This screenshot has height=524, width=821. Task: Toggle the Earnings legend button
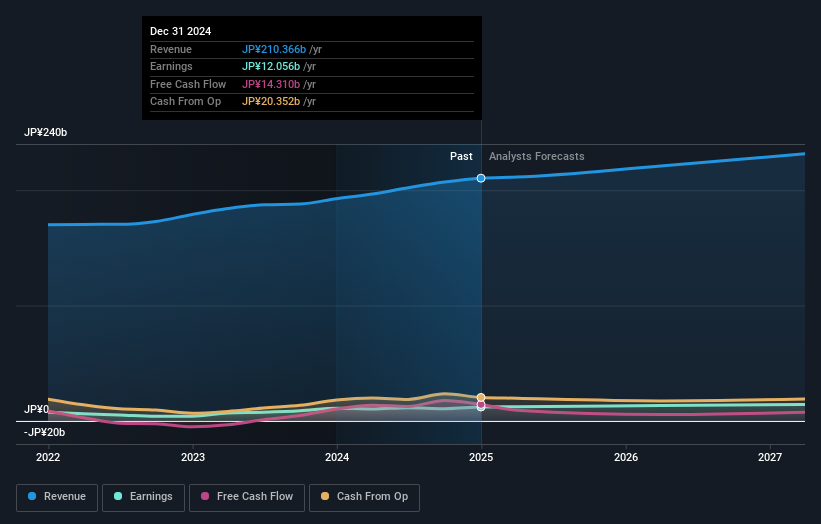coord(143,497)
